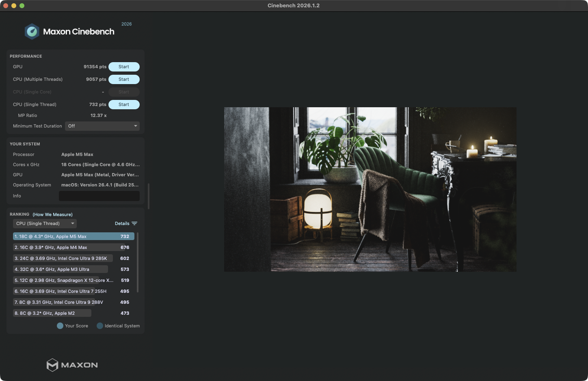This screenshot has height=381, width=588.
Task: Click the Processor value Apple M5 Max
Action: coord(77,154)
